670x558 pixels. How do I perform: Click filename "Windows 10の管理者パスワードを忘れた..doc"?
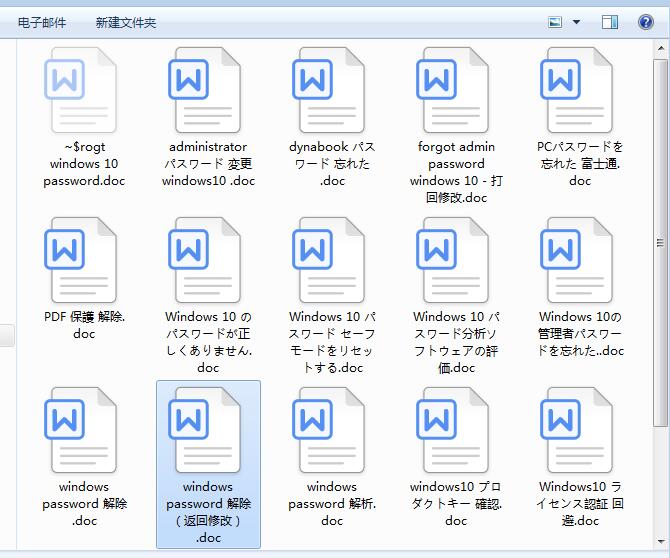[580, 334]
